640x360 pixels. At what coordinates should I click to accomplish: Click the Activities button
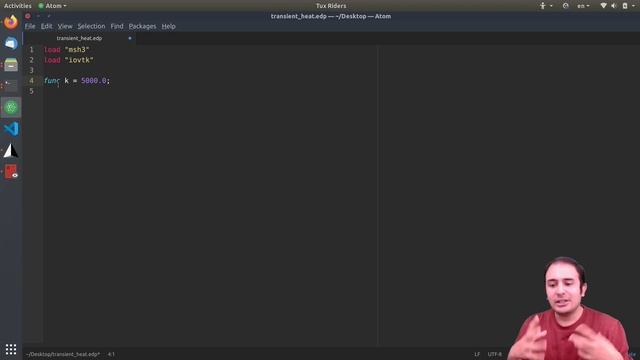pyautogui.click(x=18, y=6)
